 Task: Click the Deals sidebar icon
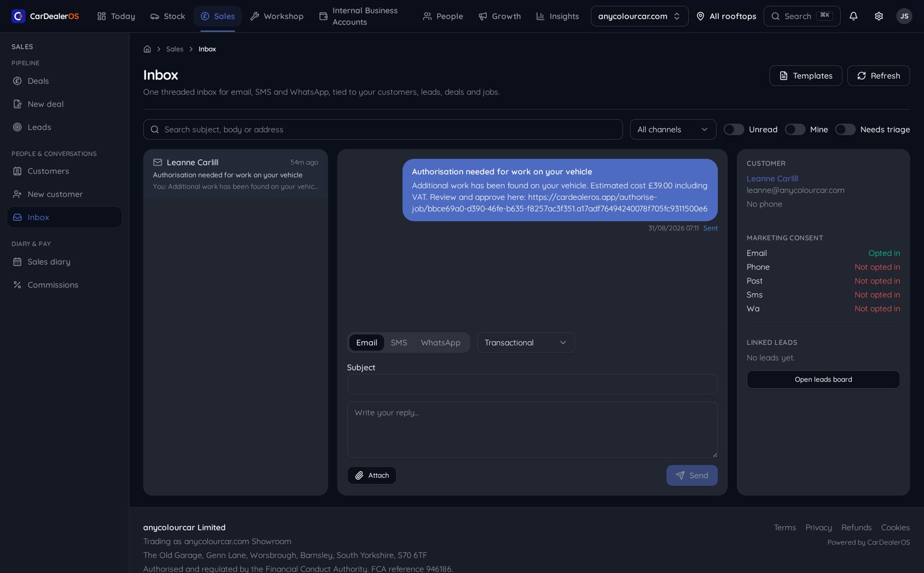coord(17,81)
